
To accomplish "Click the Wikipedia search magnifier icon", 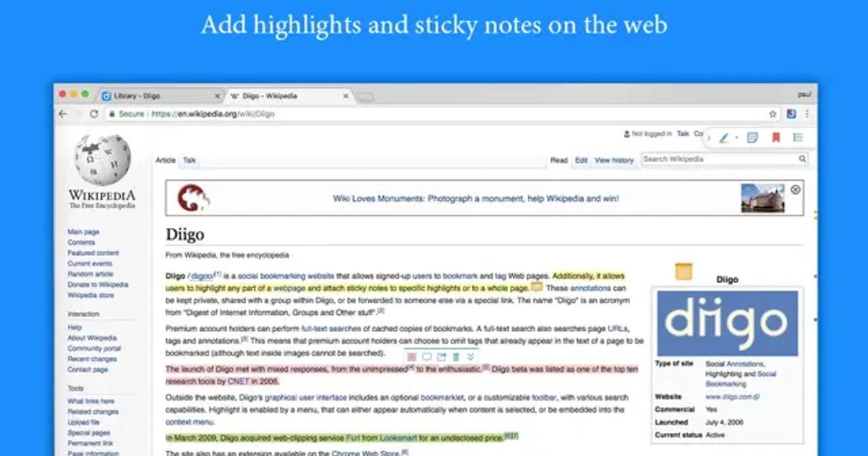I will pyautogui.click(x=802, y=159).
